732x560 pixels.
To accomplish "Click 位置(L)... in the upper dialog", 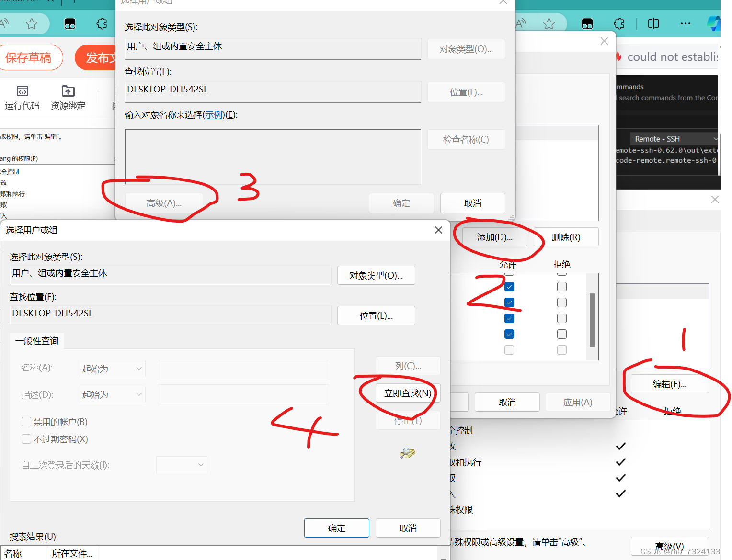I will point(466,92).
